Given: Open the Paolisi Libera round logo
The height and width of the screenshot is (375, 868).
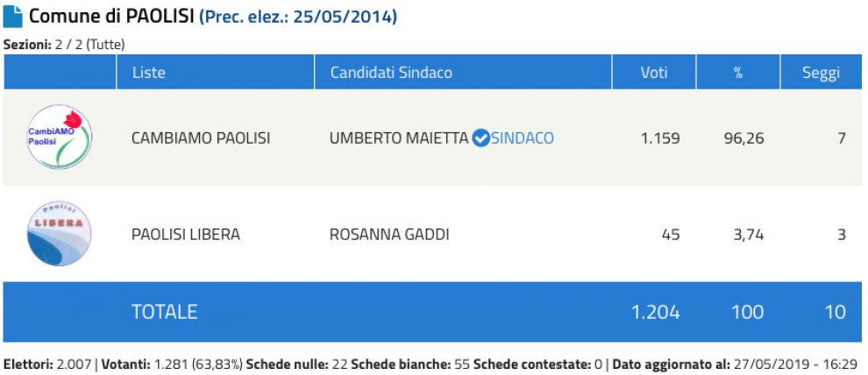Looking at the screenshot, I should click(60, 233).
